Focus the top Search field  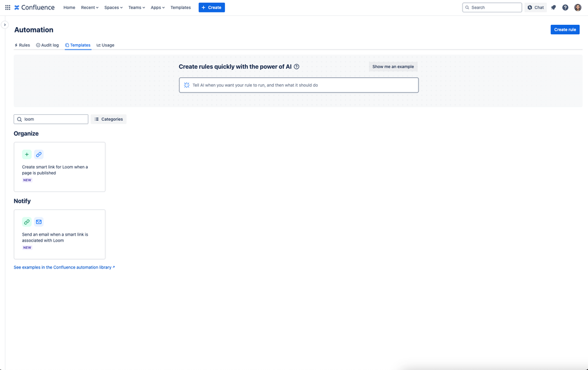click(x=492, y=8)
